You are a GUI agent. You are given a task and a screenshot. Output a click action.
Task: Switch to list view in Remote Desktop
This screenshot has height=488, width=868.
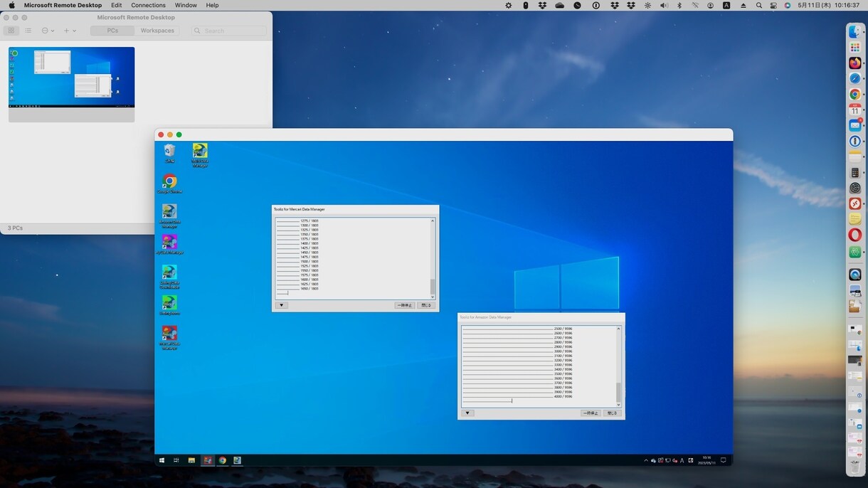28,31
